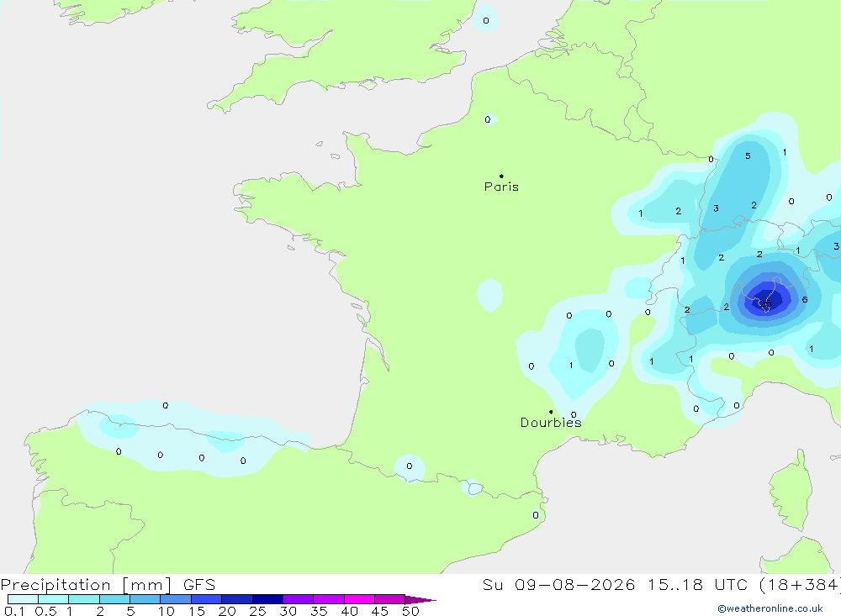The height and width of the screenshot is (616, 841).
Task: Click the Paris city label
Action: tap(501, 187)
